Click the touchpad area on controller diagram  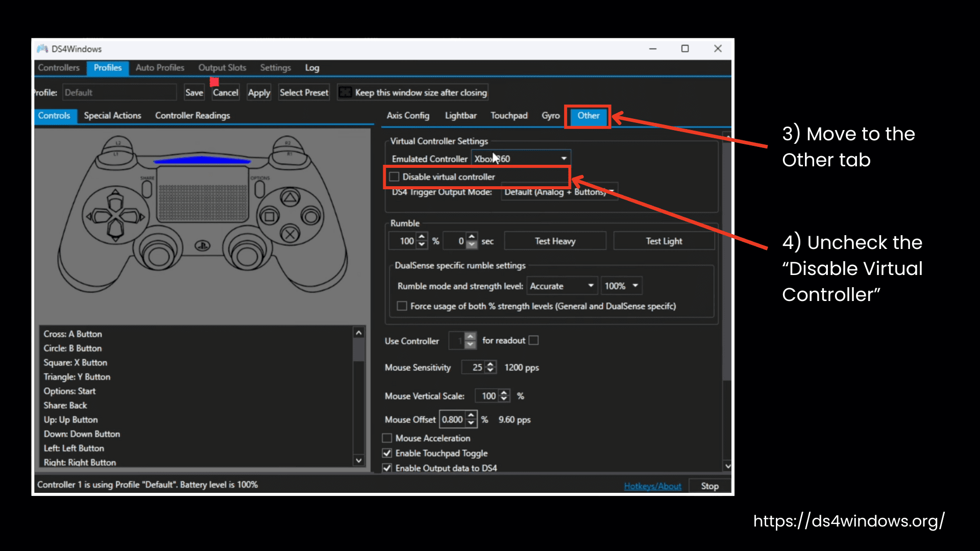[203, 194]
